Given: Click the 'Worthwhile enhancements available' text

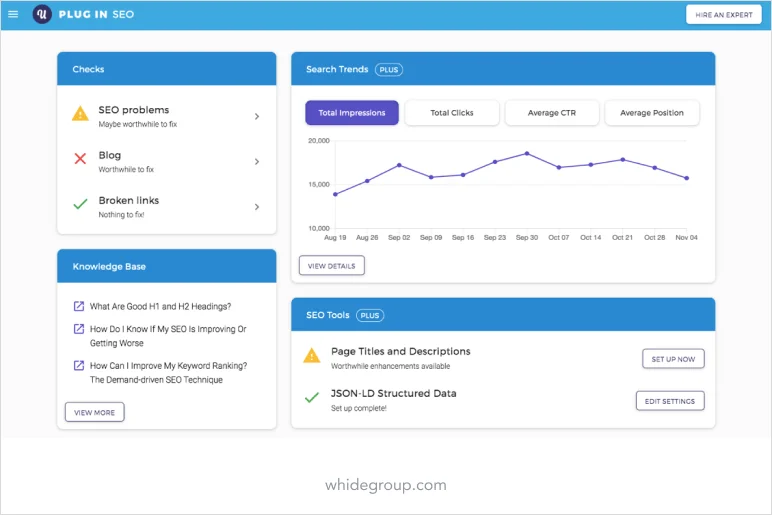Looking at the screenshot, I should pyautogui.click(x=390, y=366).
